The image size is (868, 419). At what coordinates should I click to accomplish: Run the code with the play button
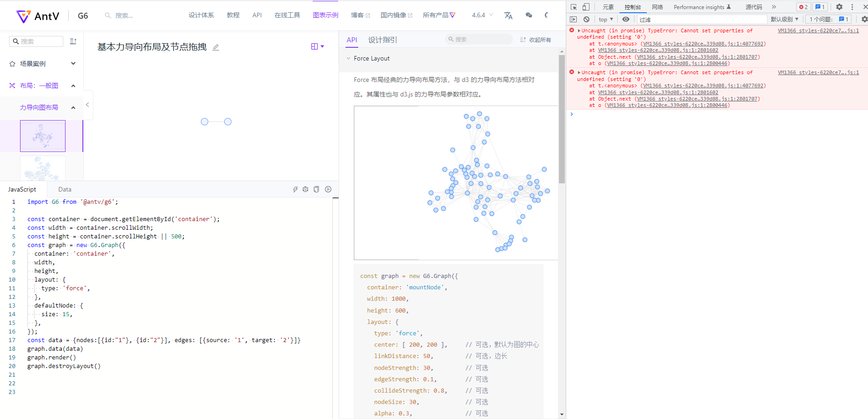tap(328, 189)
